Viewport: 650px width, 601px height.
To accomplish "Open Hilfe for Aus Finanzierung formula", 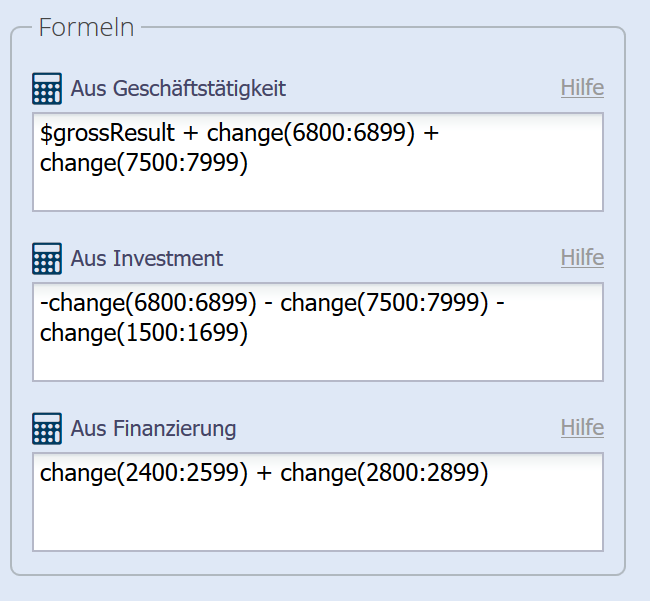I will point(582,428).
